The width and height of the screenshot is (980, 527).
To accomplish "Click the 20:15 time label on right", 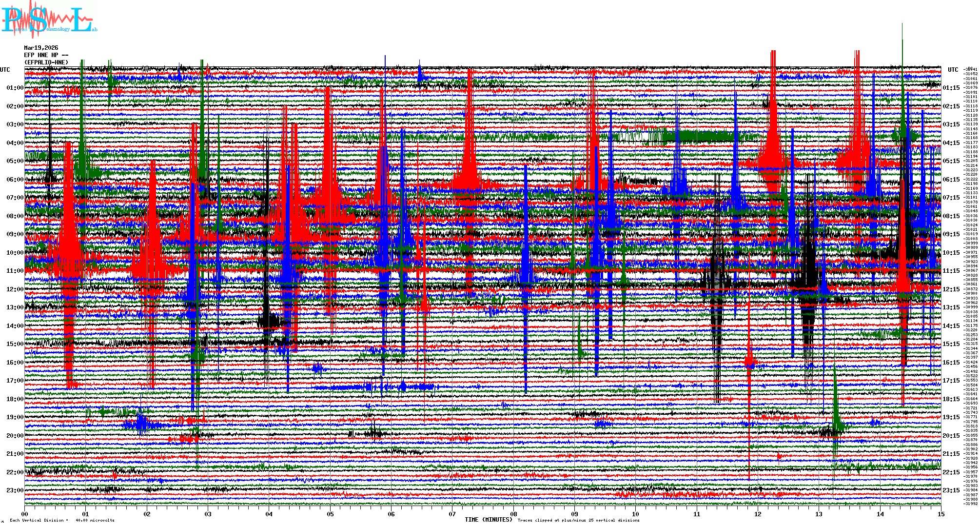I will [951, 436].
